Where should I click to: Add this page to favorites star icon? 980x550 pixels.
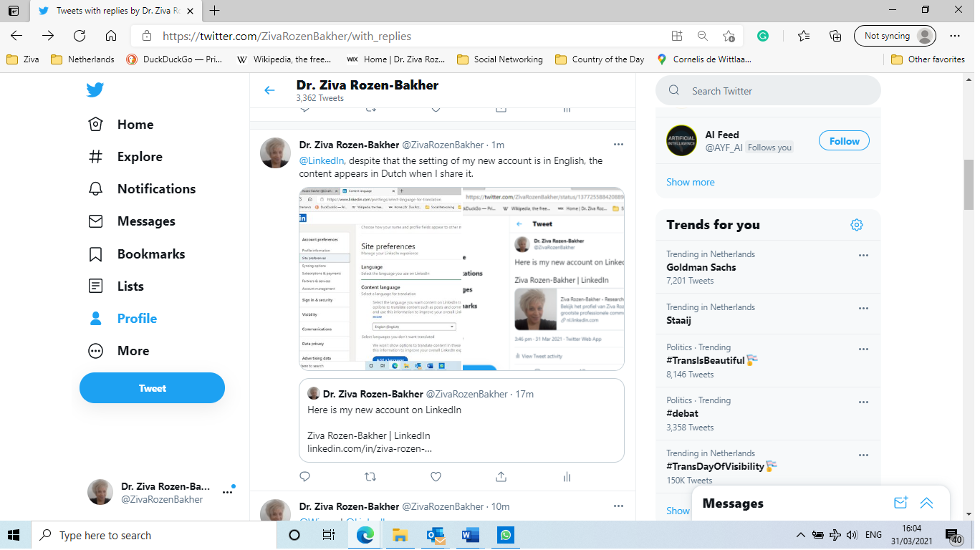point(729,36)
